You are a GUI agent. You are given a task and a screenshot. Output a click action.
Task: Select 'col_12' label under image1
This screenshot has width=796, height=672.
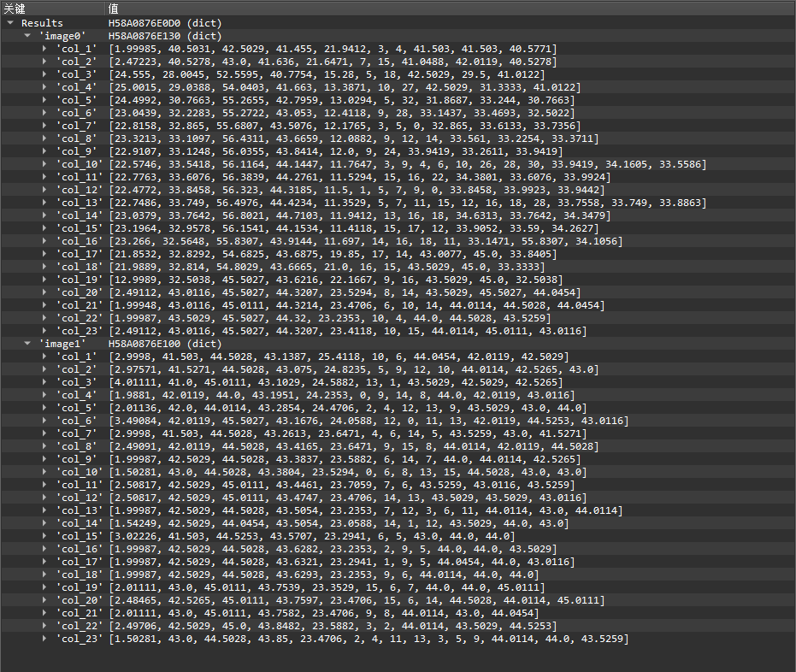[80, 498]
